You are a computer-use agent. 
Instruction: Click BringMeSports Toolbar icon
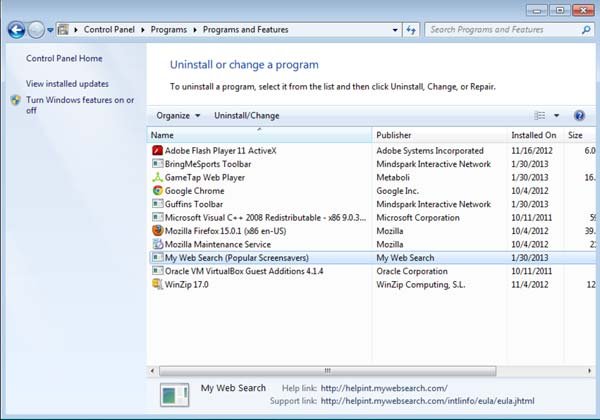click(x=157, y=164)
